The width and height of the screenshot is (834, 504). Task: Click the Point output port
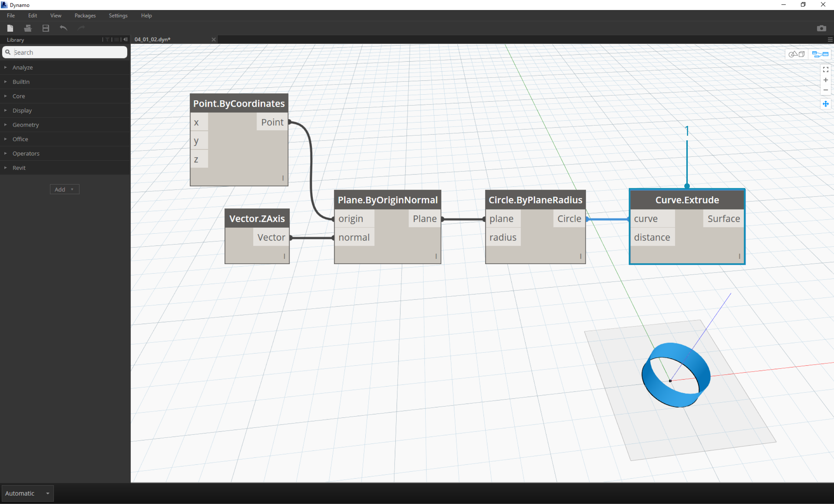coord(272,122)
